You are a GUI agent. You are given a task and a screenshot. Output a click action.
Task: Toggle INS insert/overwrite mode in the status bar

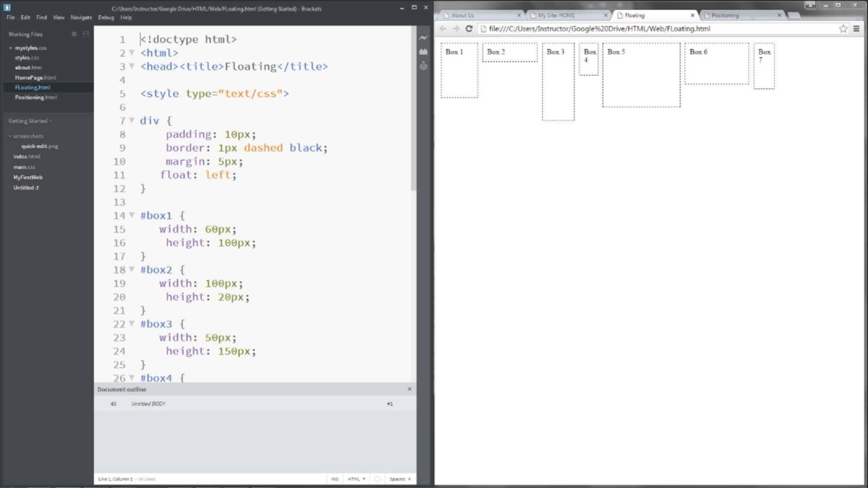pos(335,479)
